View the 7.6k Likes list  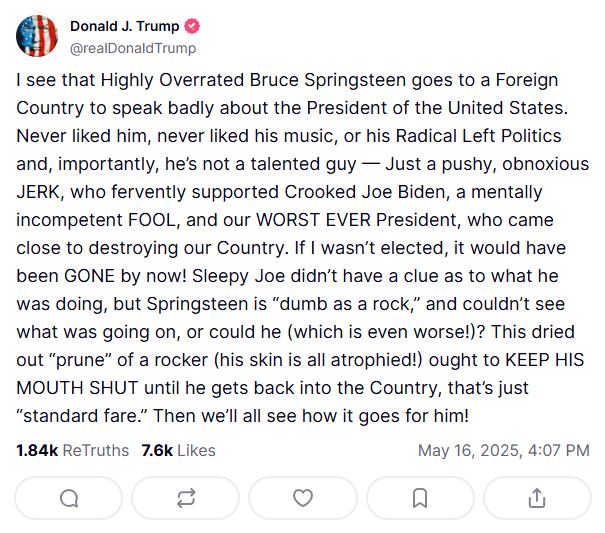pyautogui.click(x=179, y=450)
